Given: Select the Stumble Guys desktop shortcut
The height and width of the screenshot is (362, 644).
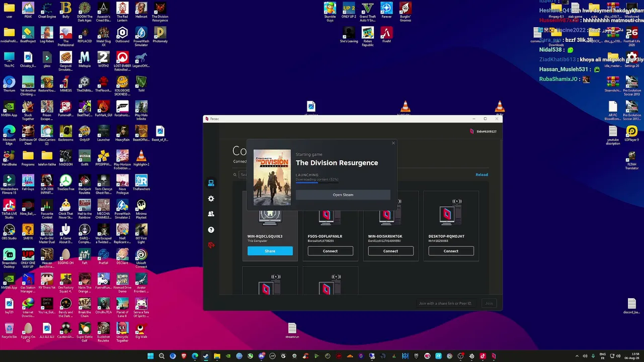Looking at the screenshot, I should click(x=330, y=12).
